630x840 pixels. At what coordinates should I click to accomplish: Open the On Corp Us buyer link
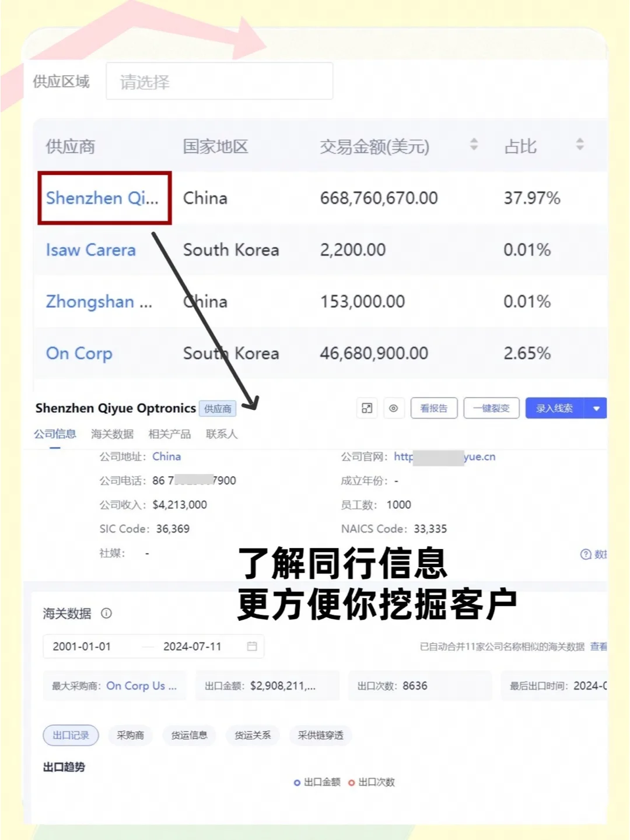141,686
